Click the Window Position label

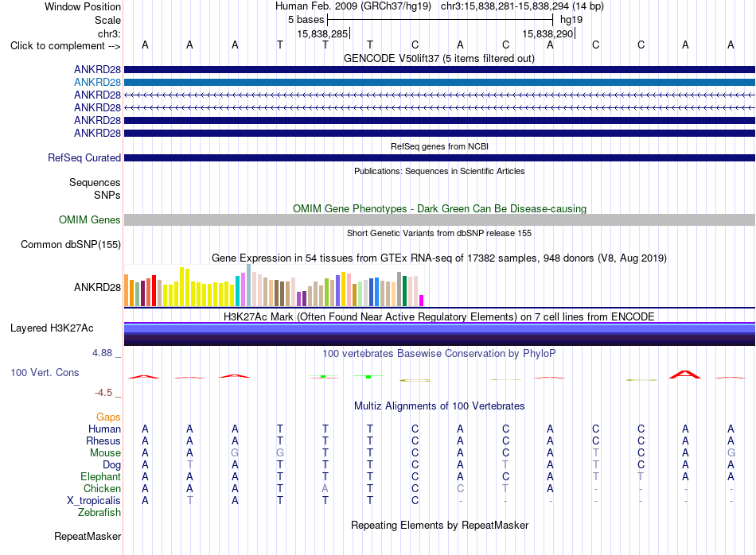[x=83, y=6]
